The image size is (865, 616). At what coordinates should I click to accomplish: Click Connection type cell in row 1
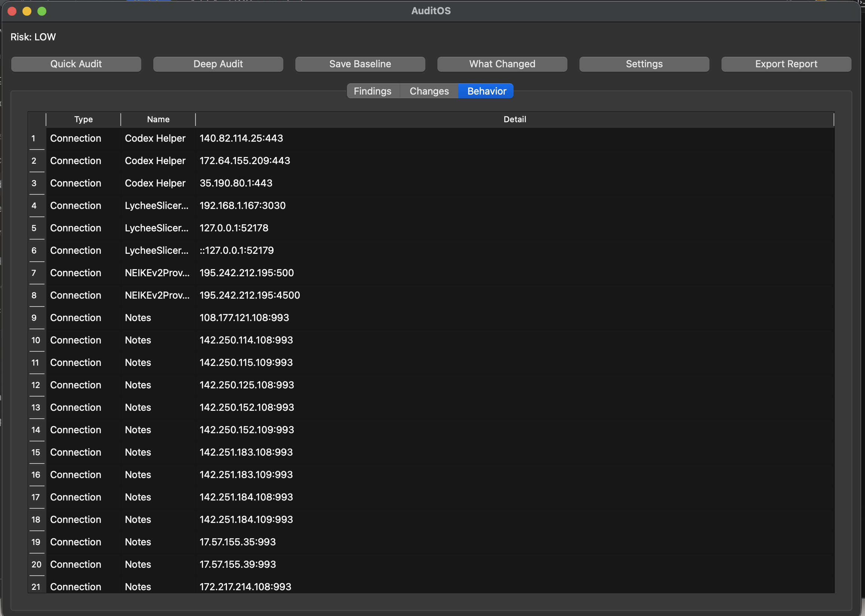pyautogui.click(x=83, y=138)
